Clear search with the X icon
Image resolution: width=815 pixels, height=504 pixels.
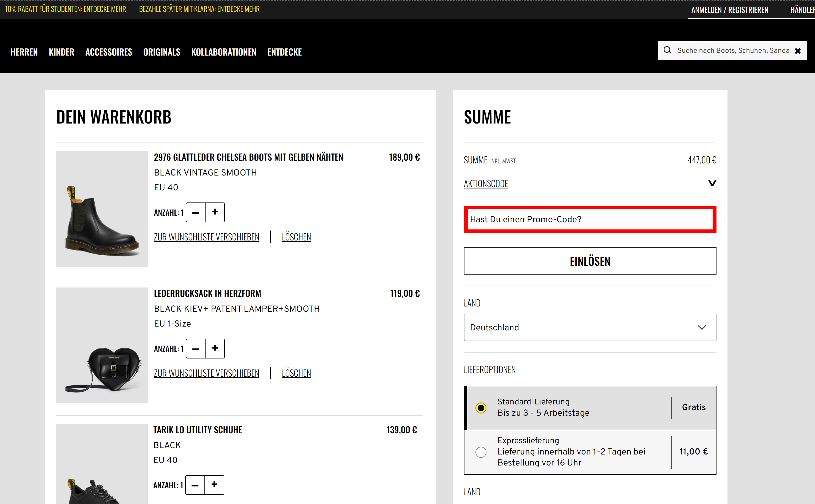coord(798,51)
